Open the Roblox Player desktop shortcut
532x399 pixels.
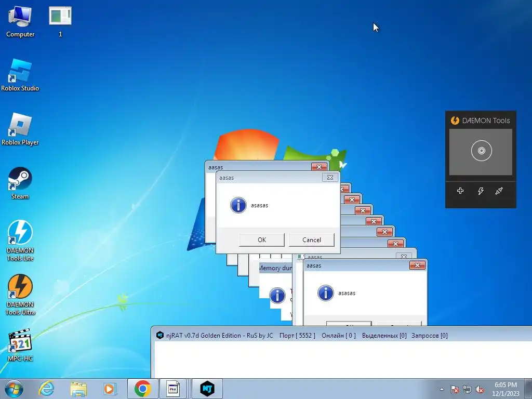tap(20, 129)
